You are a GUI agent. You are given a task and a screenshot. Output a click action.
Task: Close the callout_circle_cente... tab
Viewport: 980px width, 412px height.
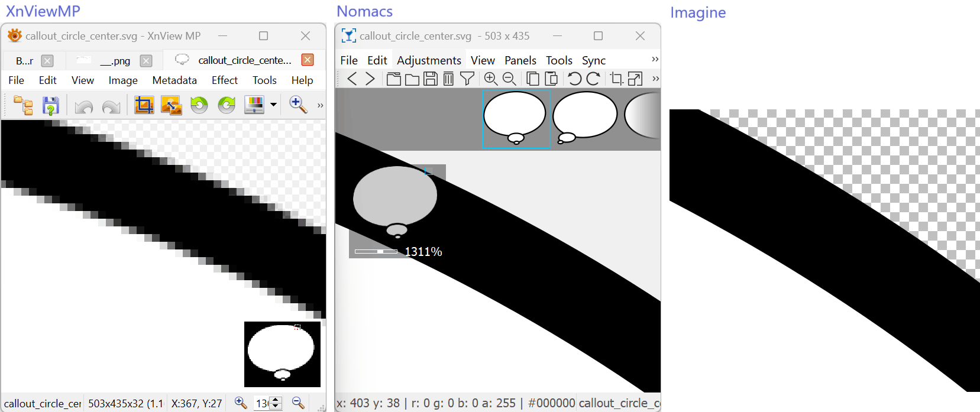point(308,60)
